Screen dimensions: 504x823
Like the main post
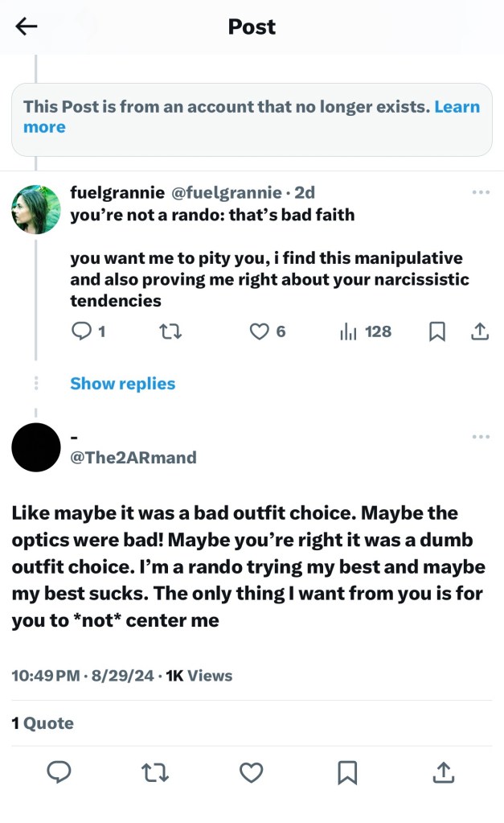pyautogui.click(x=252, y=772)
